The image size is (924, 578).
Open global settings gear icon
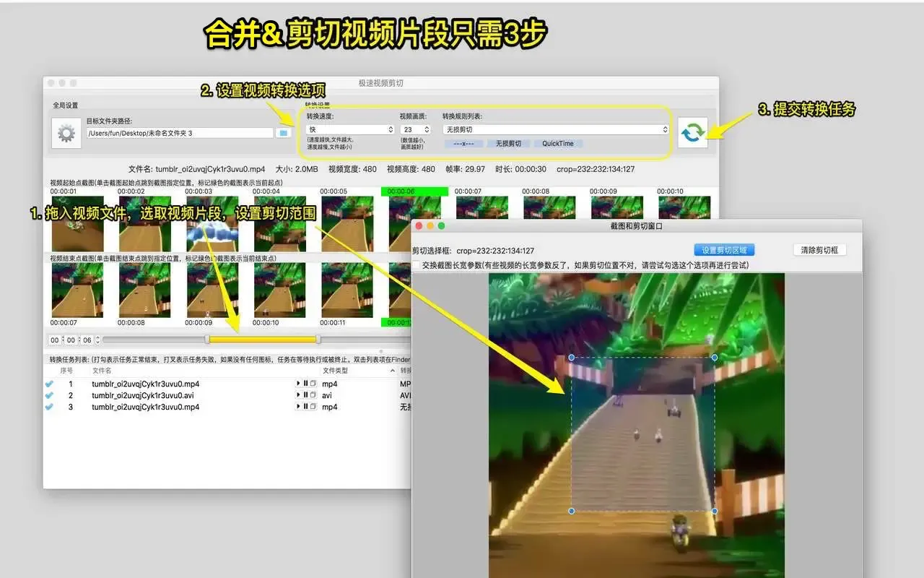pyautogui.click(x=66, y=134)
